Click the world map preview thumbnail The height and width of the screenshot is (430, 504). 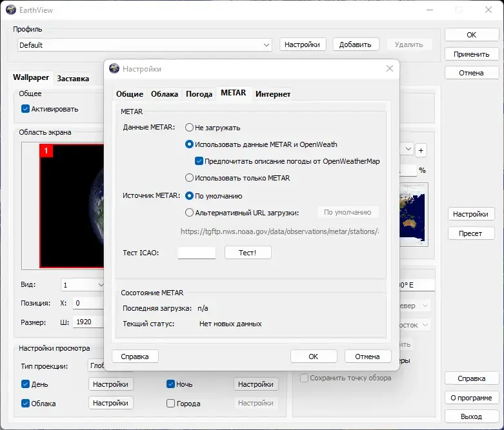(414, 215)
